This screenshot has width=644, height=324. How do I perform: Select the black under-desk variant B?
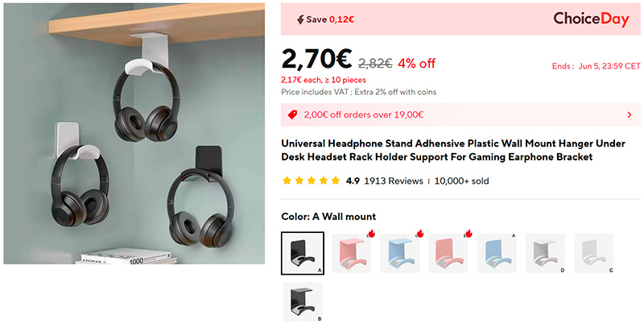303,301
